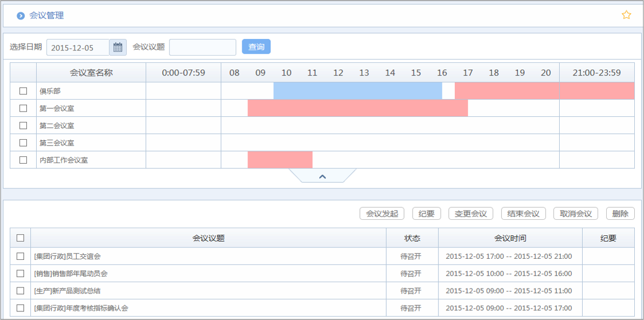Click the 会议管理 arrow icon
Screen dimensions: 644x320
21,16
